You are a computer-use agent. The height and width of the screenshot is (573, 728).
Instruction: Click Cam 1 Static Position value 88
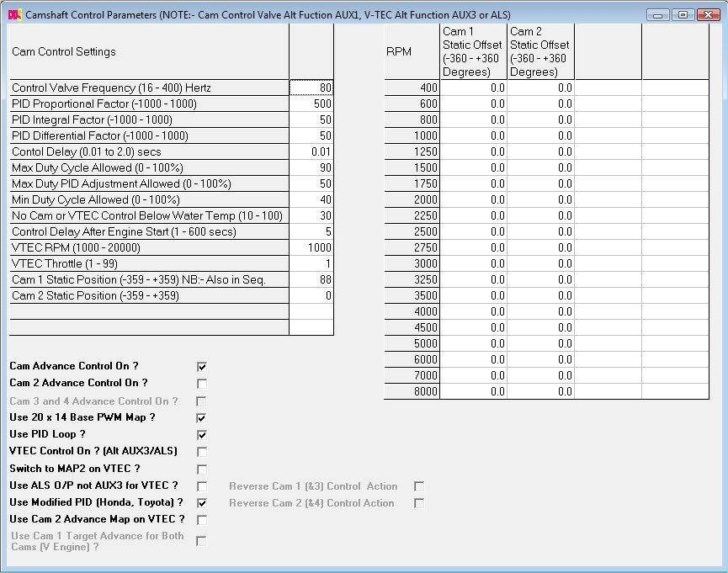point(311,279)
